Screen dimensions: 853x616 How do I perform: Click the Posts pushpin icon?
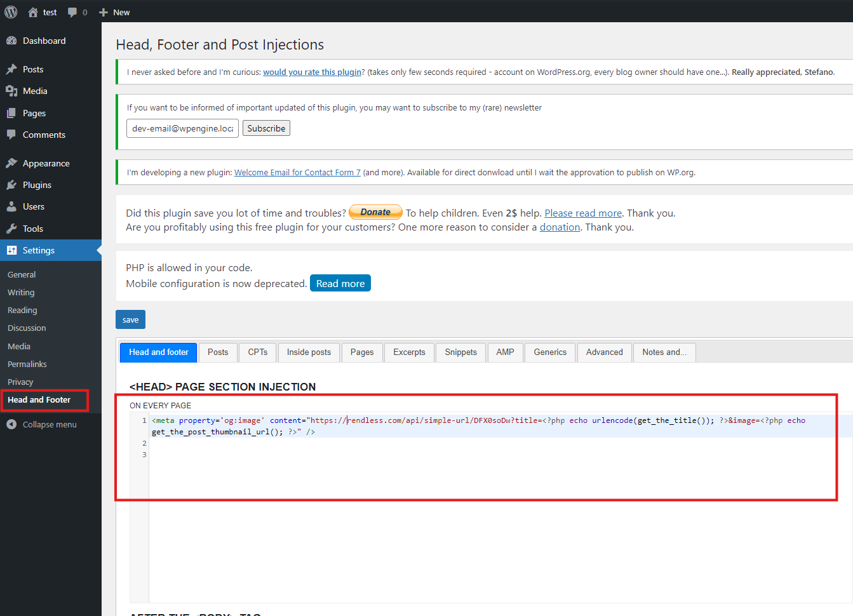pyautogui.click(x=11, y=69)
